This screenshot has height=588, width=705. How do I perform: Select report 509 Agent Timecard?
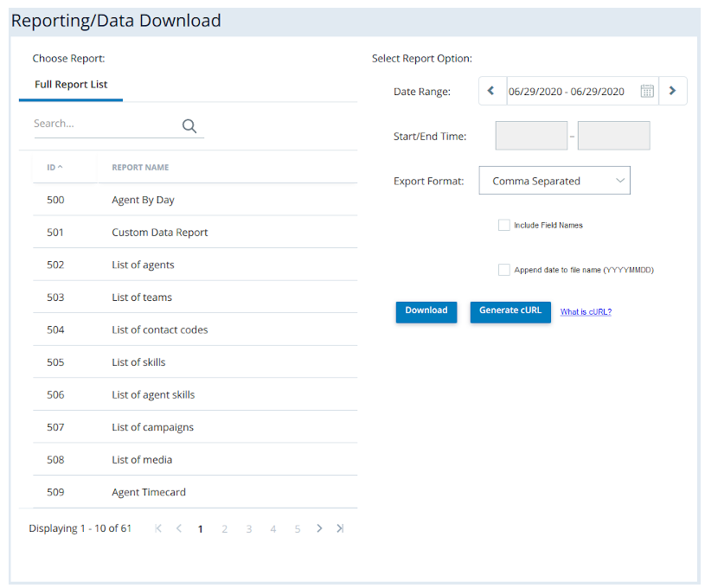point(195,492)
